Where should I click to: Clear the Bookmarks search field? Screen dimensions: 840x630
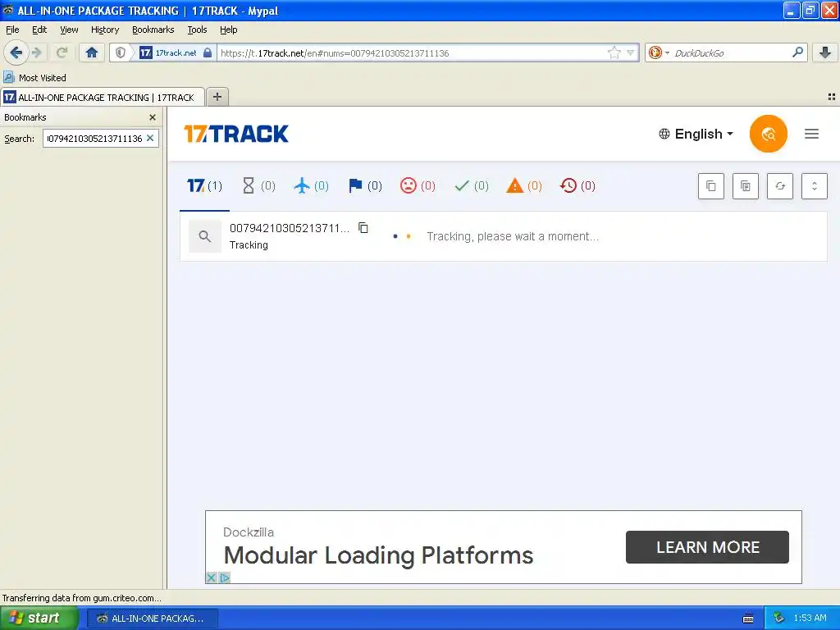[x=151, y=138]
